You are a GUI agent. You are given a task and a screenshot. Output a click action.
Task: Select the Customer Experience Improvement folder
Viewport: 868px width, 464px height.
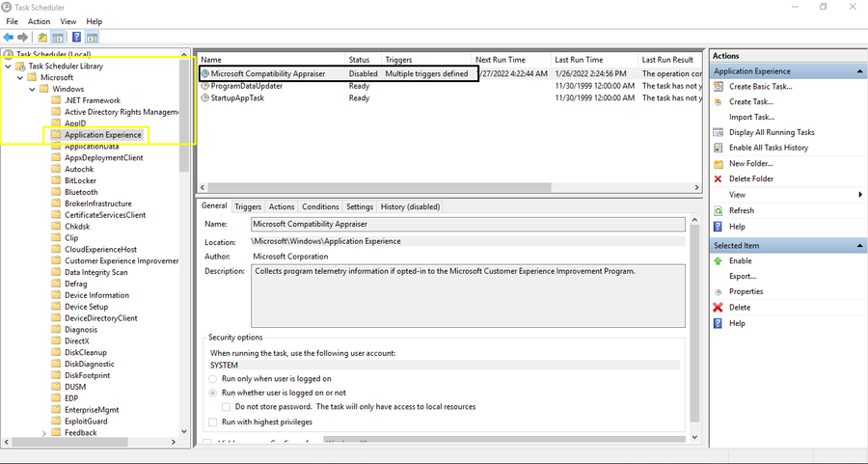tap(122, 260)
